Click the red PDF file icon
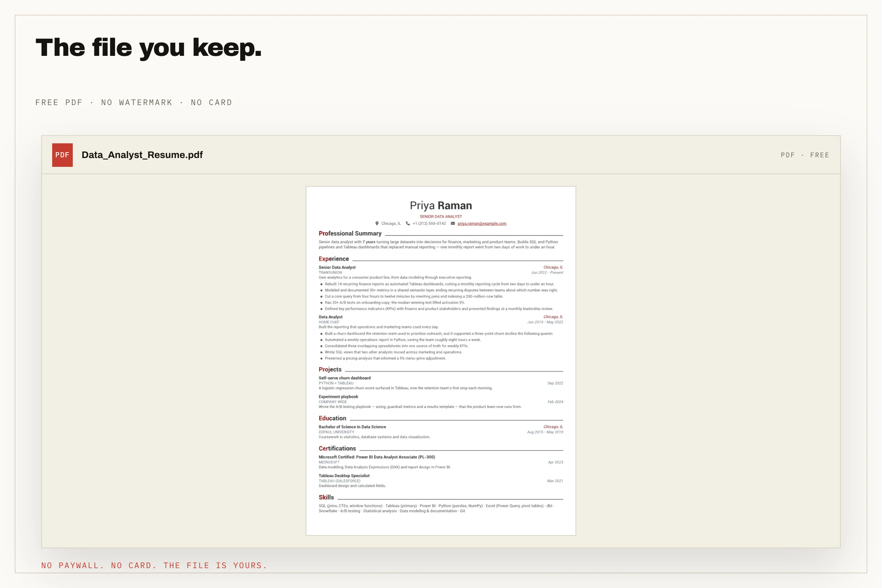The image size is (882, 588). (62, 155)
